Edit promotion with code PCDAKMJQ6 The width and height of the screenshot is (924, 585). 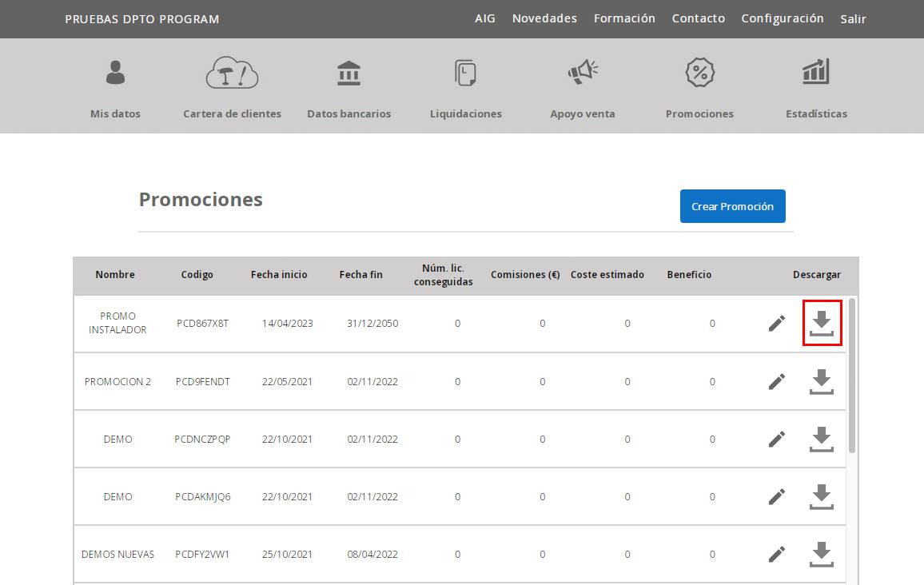[x=776, y=497]
